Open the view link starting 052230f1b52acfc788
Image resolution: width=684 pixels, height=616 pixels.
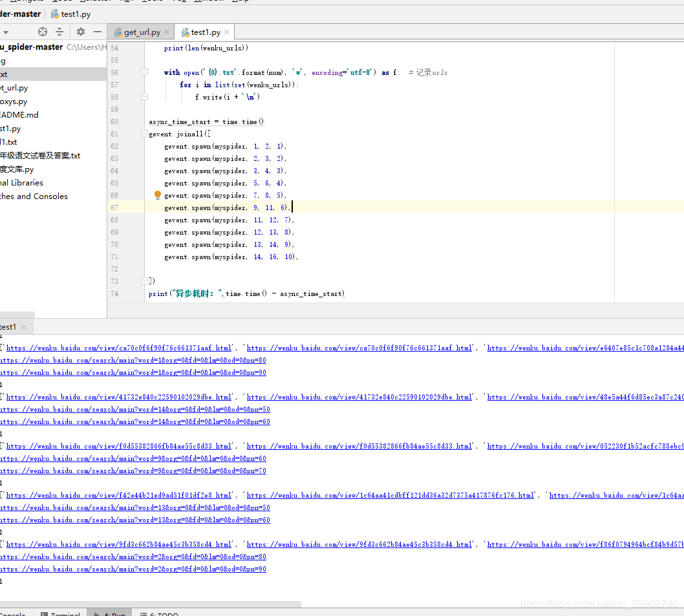click(x=586, y=446)
